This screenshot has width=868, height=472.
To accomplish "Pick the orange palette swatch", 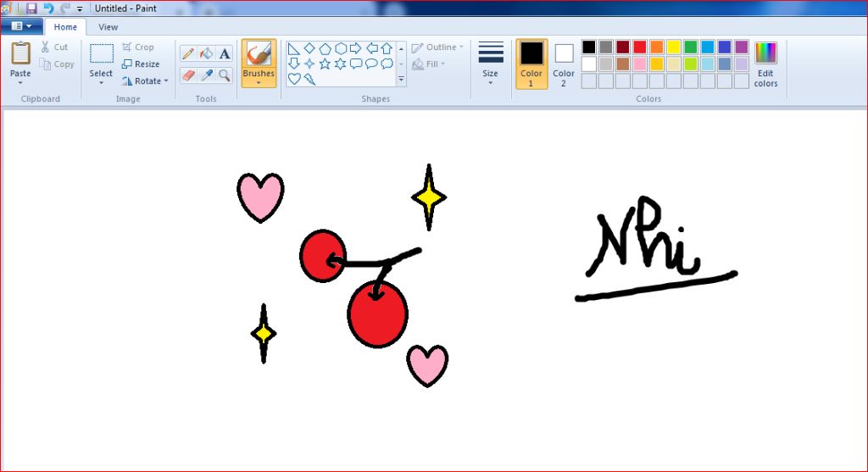I will click(x=657, y=47).
